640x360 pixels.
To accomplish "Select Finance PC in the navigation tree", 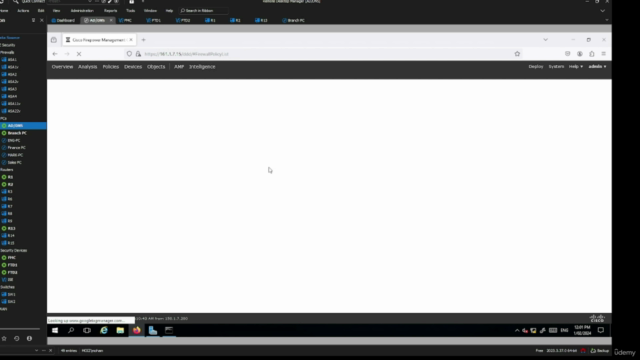I will 16,148.
